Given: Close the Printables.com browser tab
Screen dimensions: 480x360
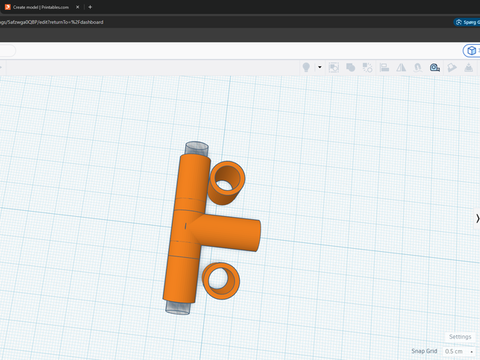Looking at the screenshot, I should coord(77,7).
